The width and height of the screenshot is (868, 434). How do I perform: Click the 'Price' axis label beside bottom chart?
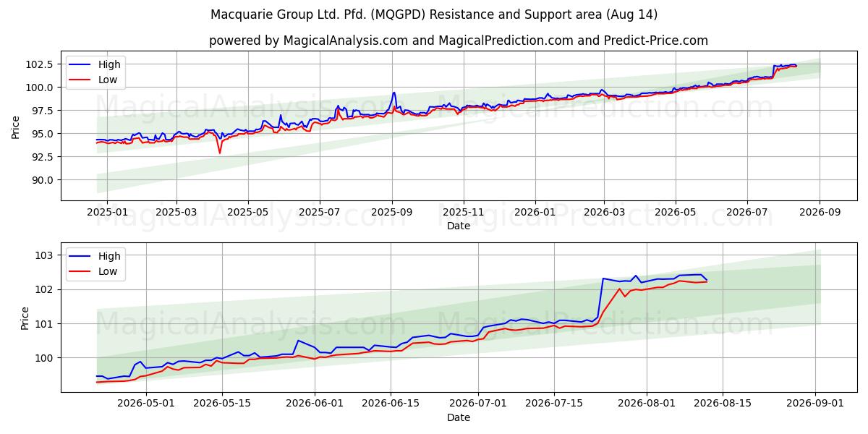pyautogui.click(x=25, y=318)
